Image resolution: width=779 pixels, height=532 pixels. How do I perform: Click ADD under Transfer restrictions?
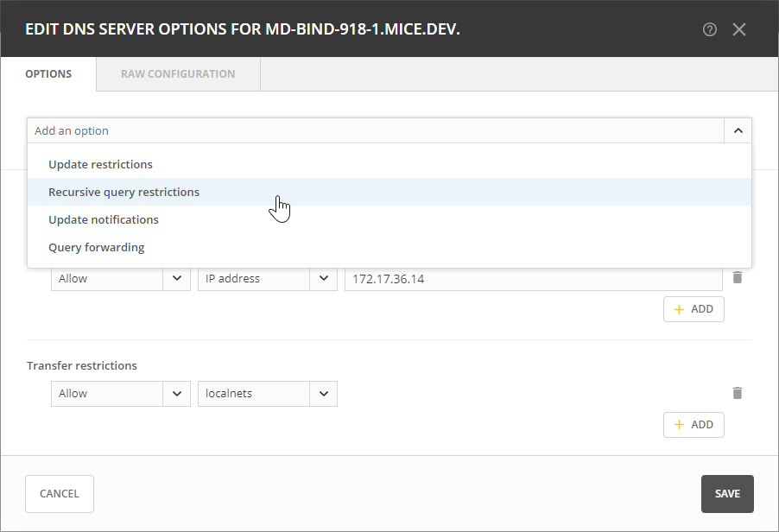coord(693,425)
